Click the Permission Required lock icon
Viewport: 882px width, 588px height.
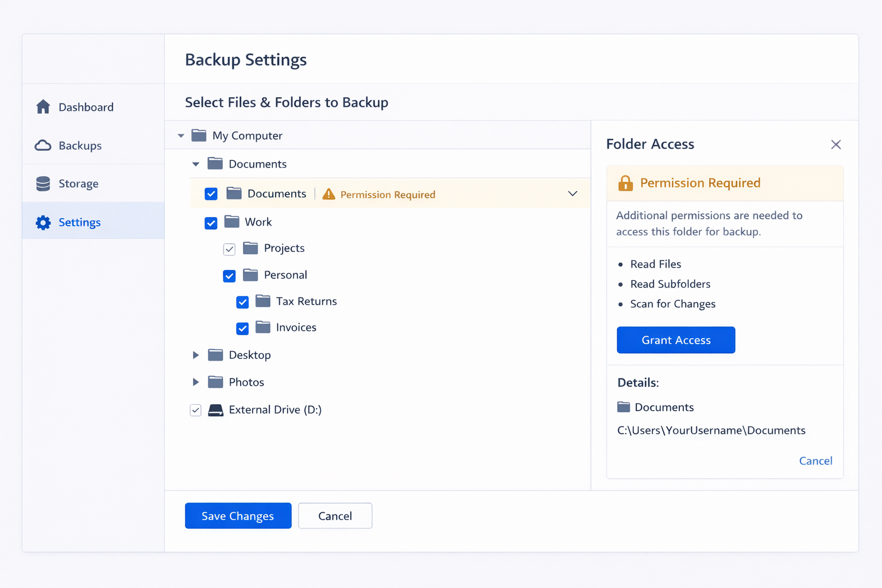tap(625, 183)
